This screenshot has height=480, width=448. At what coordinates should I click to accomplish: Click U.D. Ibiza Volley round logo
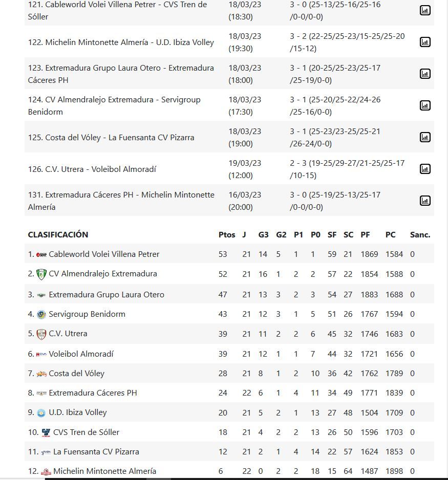[x=41, y=413]
